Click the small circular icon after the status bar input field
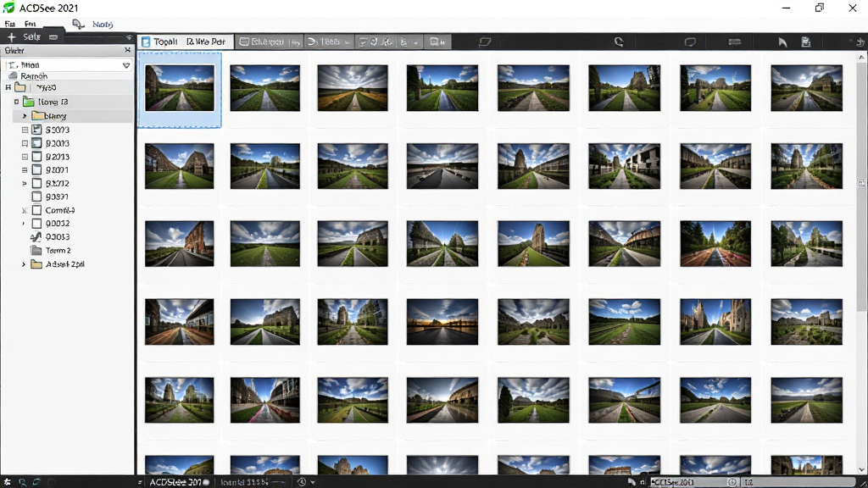The image size is (868, 488). pyautogui.click(x=732, y=482)
